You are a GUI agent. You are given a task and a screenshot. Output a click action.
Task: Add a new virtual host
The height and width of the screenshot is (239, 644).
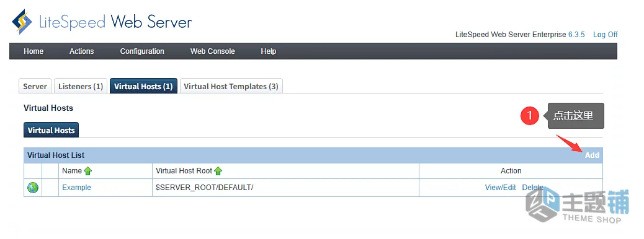coord(593,155)
